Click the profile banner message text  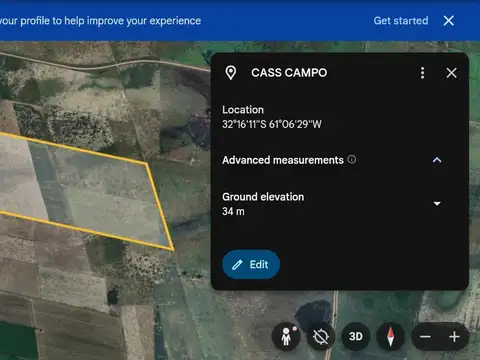tap(100, 21)
